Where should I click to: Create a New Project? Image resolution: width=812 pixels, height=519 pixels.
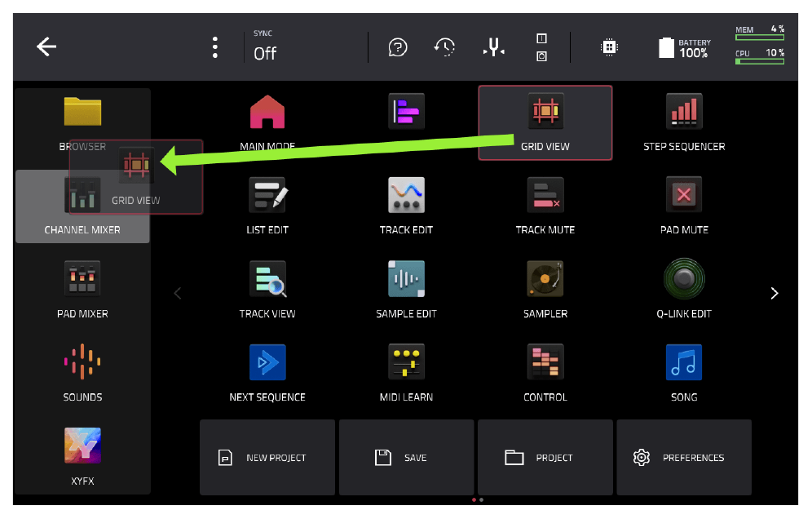[267, 457]
